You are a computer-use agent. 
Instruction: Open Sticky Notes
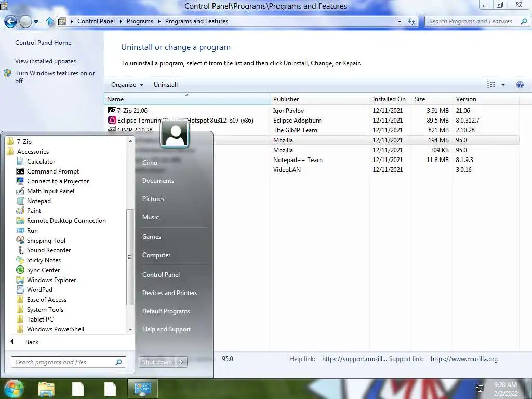pyautogui.click(x=44, y=260)
